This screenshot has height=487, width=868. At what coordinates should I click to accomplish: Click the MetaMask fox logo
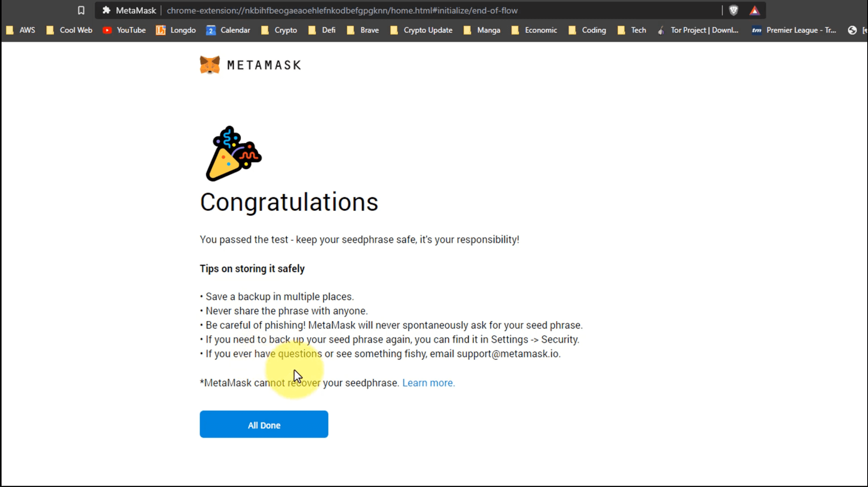[x=210, y=65]
